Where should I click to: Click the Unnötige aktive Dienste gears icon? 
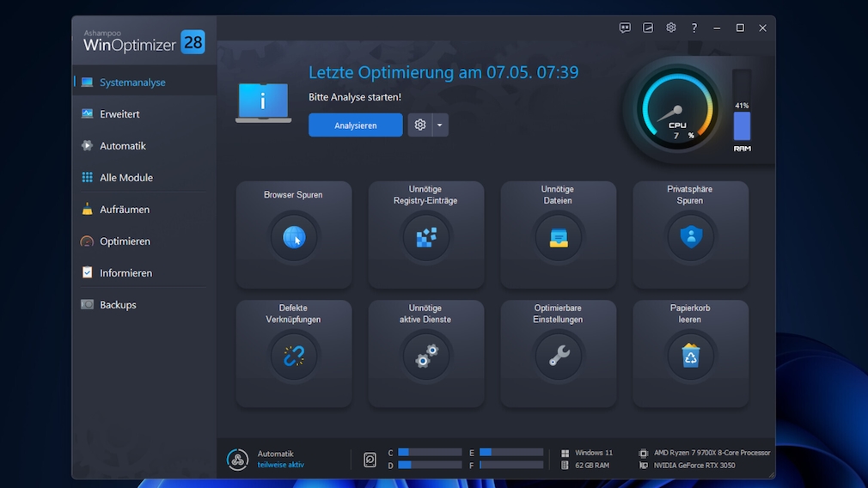click(425, 356)
